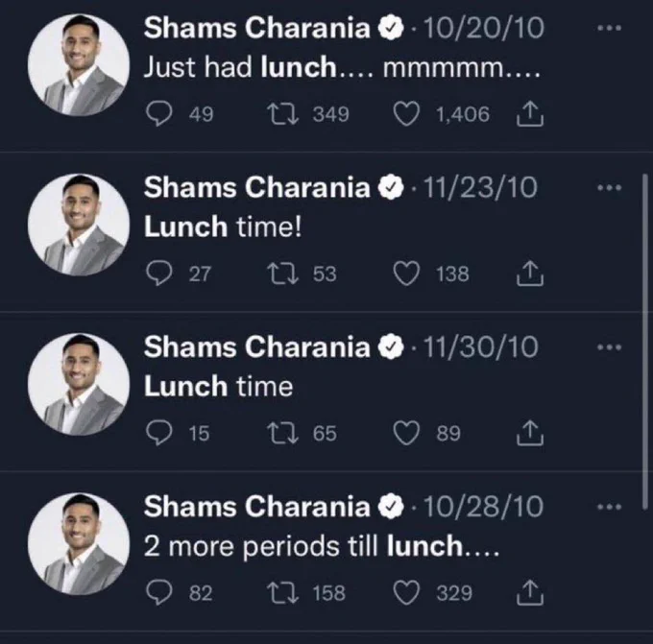Click the profile photo on the first tweet
Image resolution: width=653 pixels, height=644 pixels.
coord(79,64)
